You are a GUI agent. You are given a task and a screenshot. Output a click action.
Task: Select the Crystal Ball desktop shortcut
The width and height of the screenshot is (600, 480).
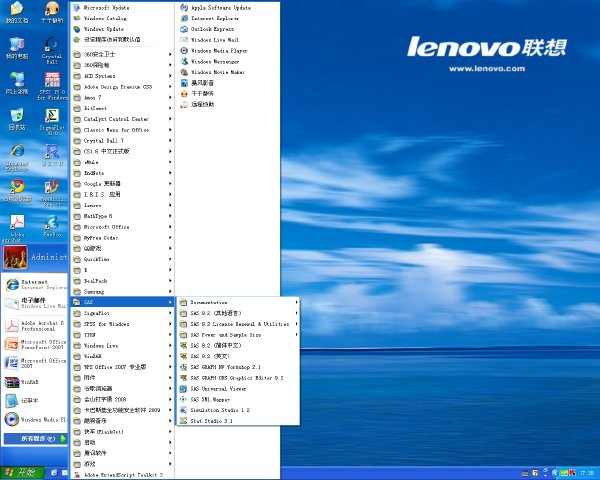coord(52,50)
